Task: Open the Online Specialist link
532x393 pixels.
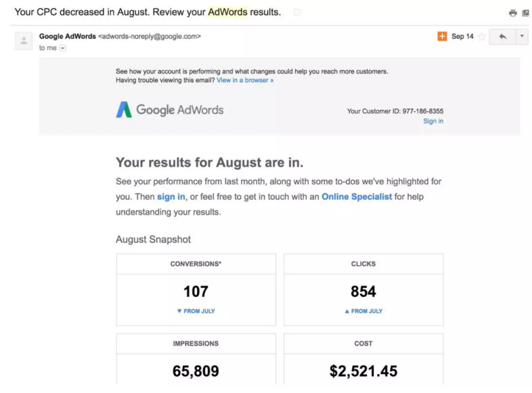Action: [x=356, y=197]
